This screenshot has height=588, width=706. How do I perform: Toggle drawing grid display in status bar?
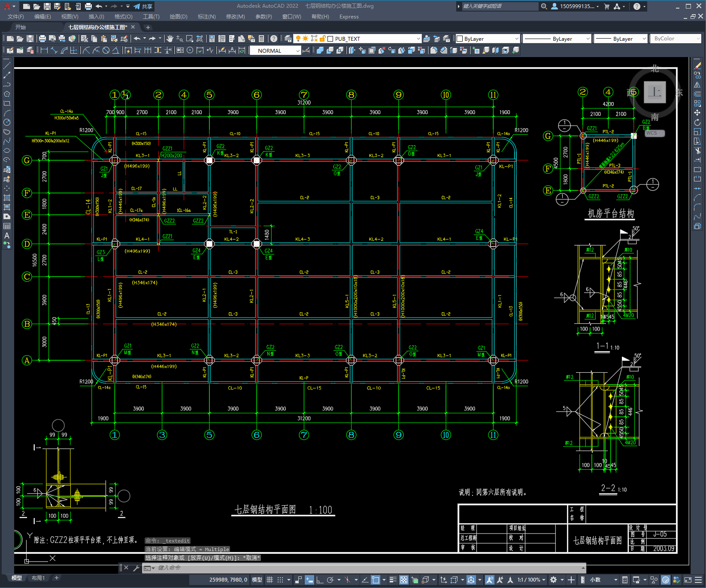coord(270,580)
